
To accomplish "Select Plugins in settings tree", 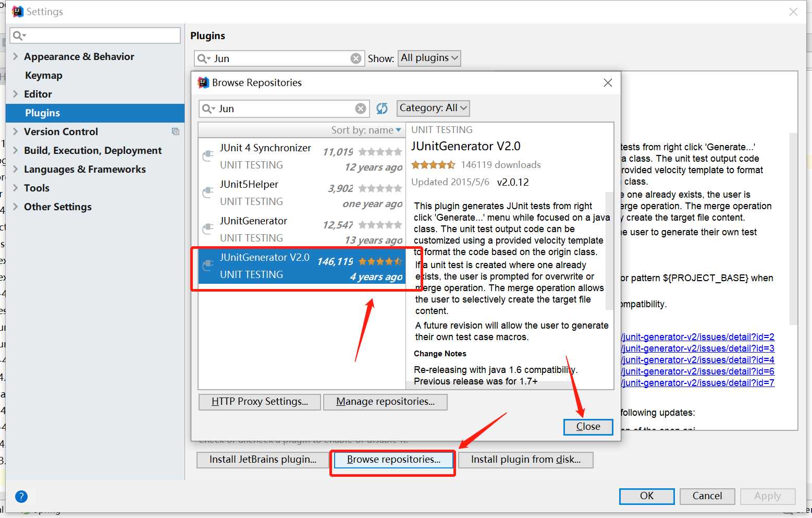I will coord(95,113).
